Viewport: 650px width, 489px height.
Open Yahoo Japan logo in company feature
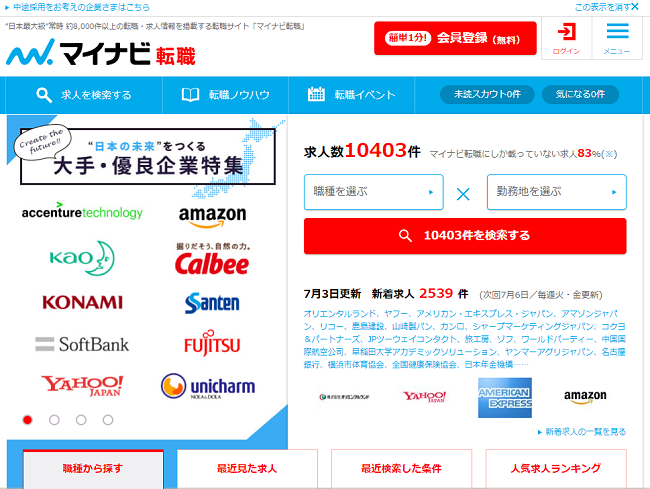pos(82,386)
